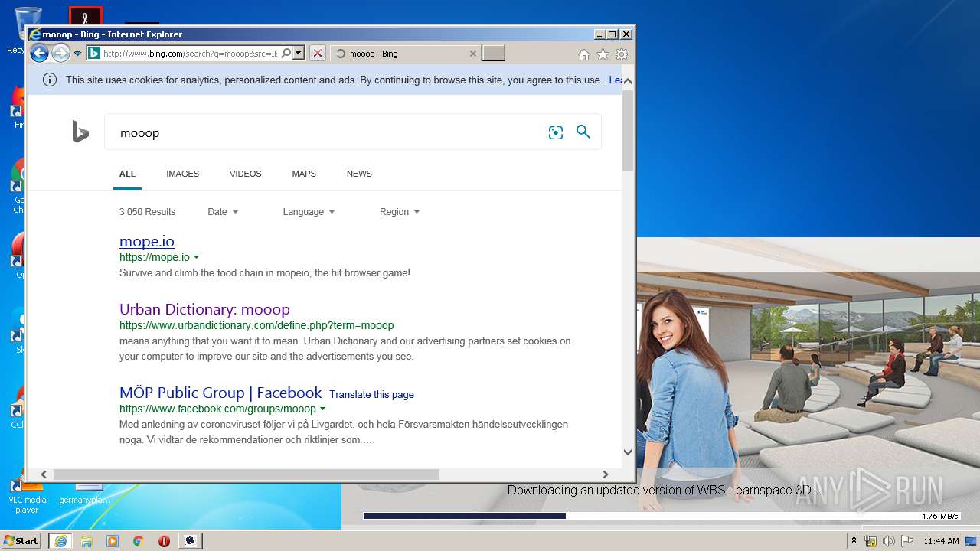Click the taskbar clock showing 11:44 AM
Image resolution: width=980 pixels, height=551 pixels.
[942, 541]
